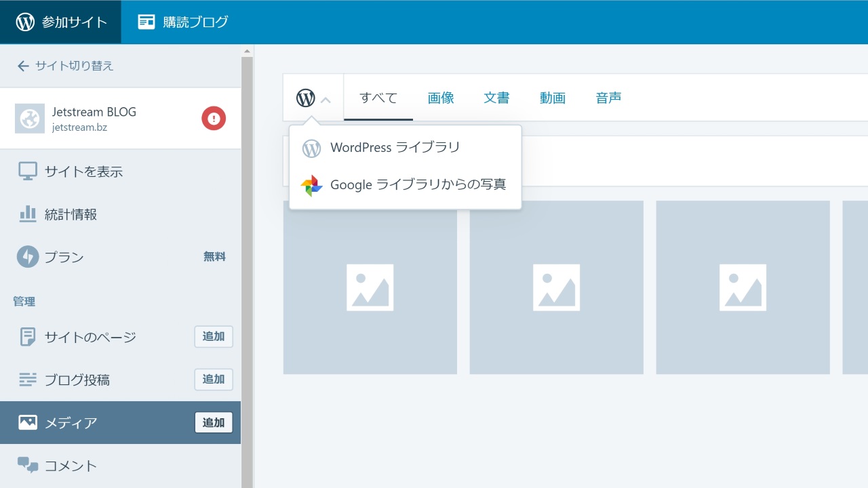868x488 pixels.
Task: Open 統計情報 via the bar chart icon
Action: [28, 214]
